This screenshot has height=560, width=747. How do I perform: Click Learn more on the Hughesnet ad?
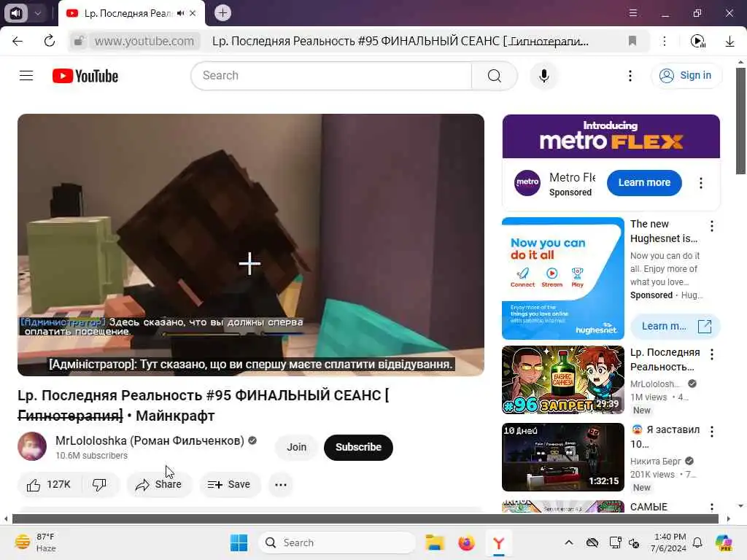pos(675,326)
